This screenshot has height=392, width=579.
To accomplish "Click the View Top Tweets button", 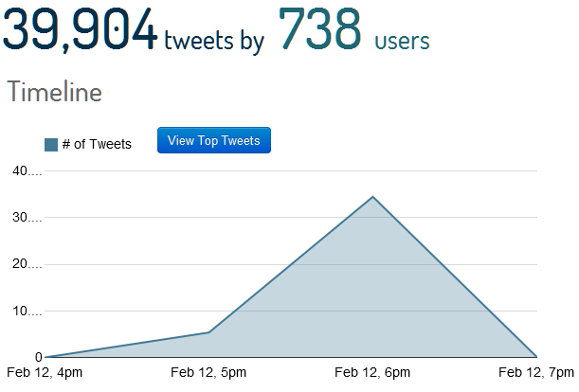I will [213, 141].
